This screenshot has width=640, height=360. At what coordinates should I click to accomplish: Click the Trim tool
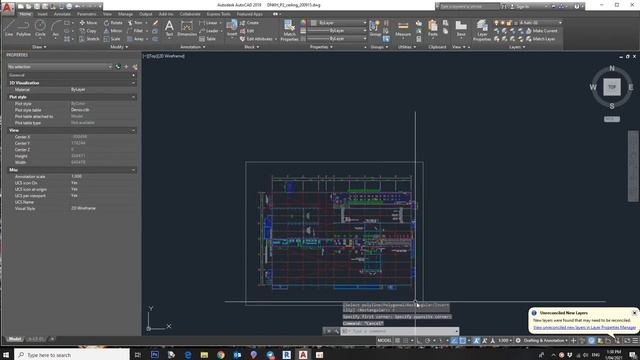coord(135,23)
